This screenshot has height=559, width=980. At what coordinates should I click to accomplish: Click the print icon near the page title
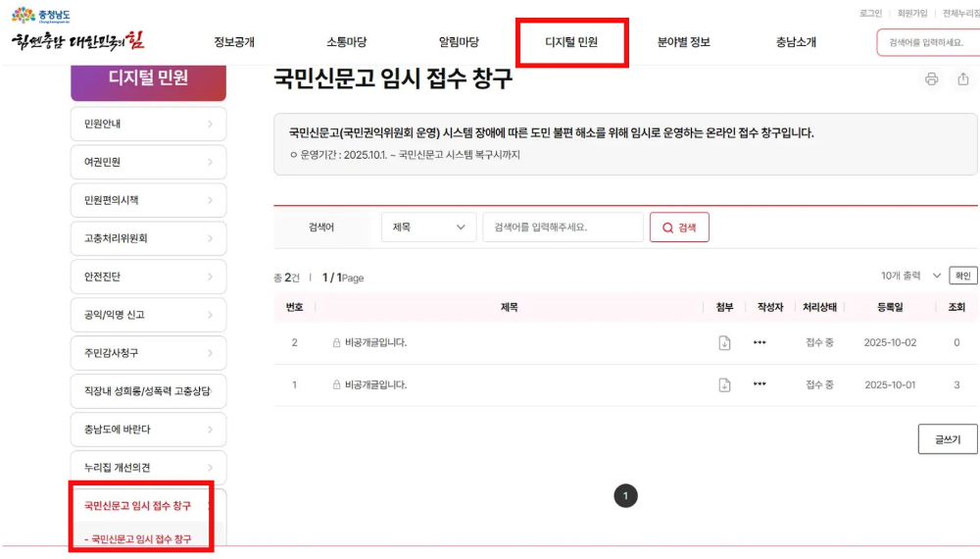point(931,79)
